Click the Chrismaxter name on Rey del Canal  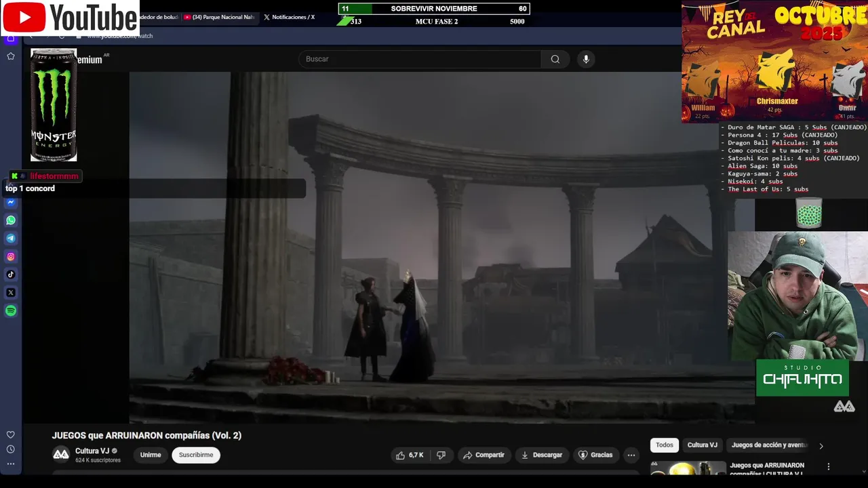(x=777, y=102)
